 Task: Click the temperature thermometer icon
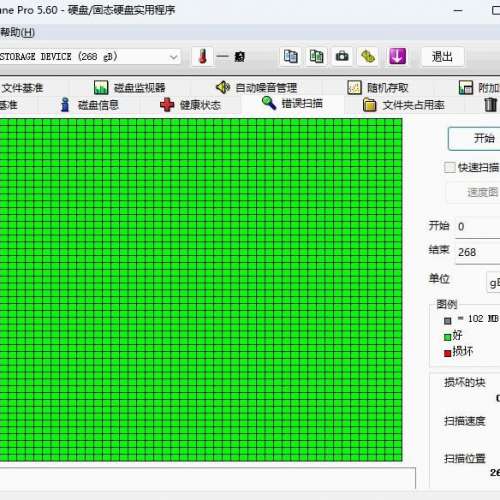[x=202, y=56]
